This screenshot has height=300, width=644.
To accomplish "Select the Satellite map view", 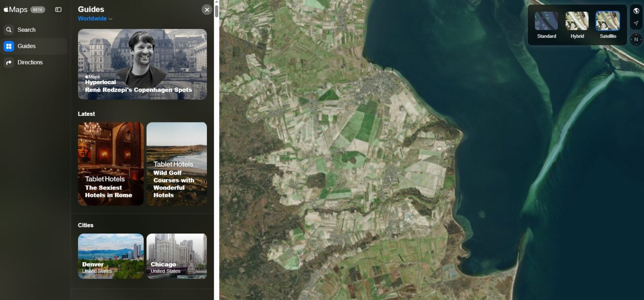I will click(608, 25).
